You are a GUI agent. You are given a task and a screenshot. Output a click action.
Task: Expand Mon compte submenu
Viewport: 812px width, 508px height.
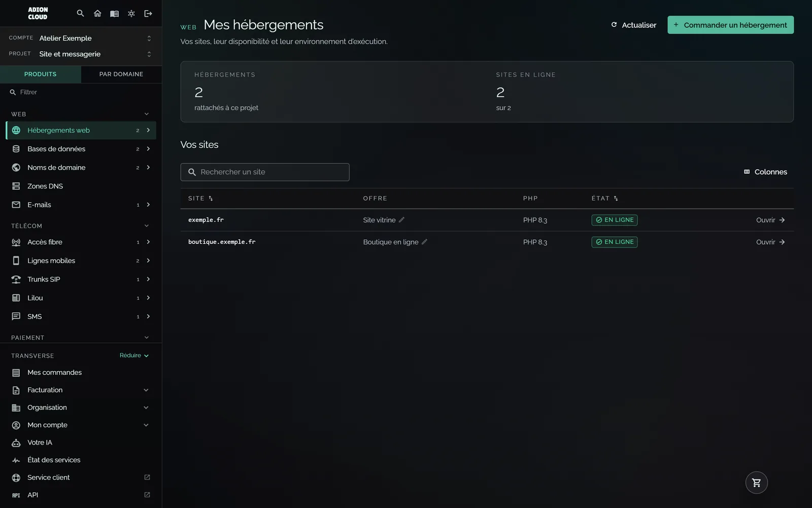coord(81,425)
